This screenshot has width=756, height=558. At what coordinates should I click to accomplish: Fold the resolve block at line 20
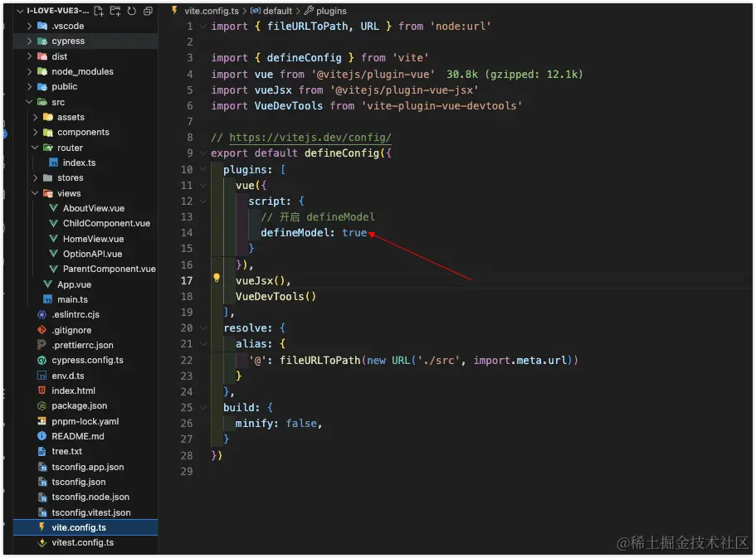(x=203, y=328)
